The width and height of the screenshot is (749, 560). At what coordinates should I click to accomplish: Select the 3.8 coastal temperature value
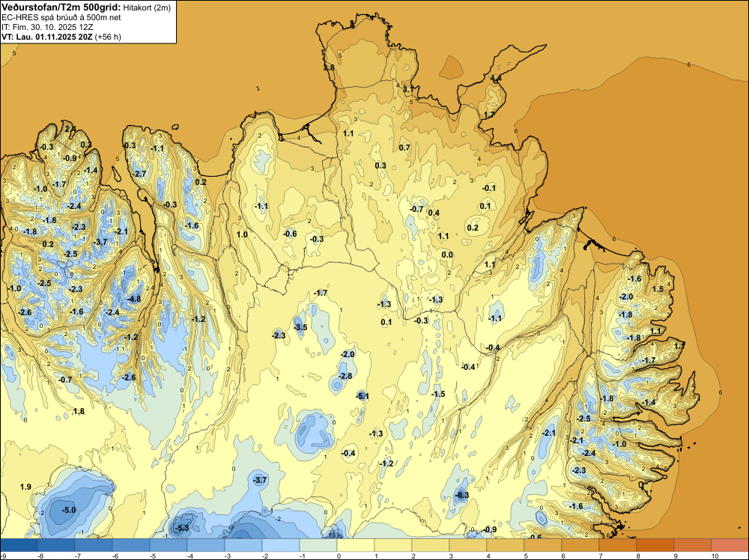(x=329, y=68)
